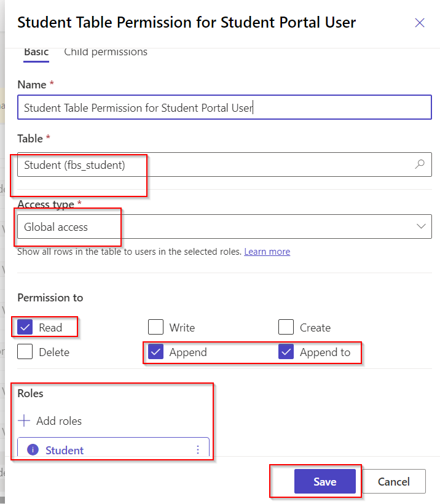
Task: Click inside the Name text field
Action: coord(224,107)
